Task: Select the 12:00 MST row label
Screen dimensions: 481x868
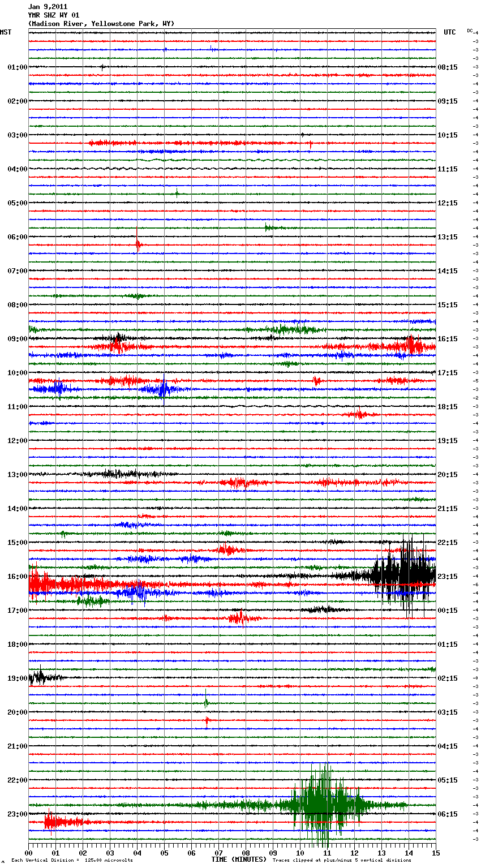Action: click(18, 441)
